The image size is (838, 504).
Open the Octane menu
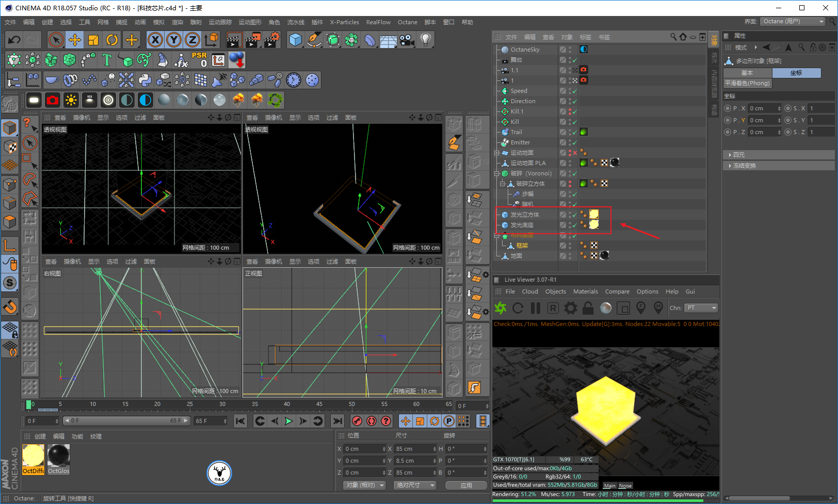pyautogui.click(x=408, y=22)
